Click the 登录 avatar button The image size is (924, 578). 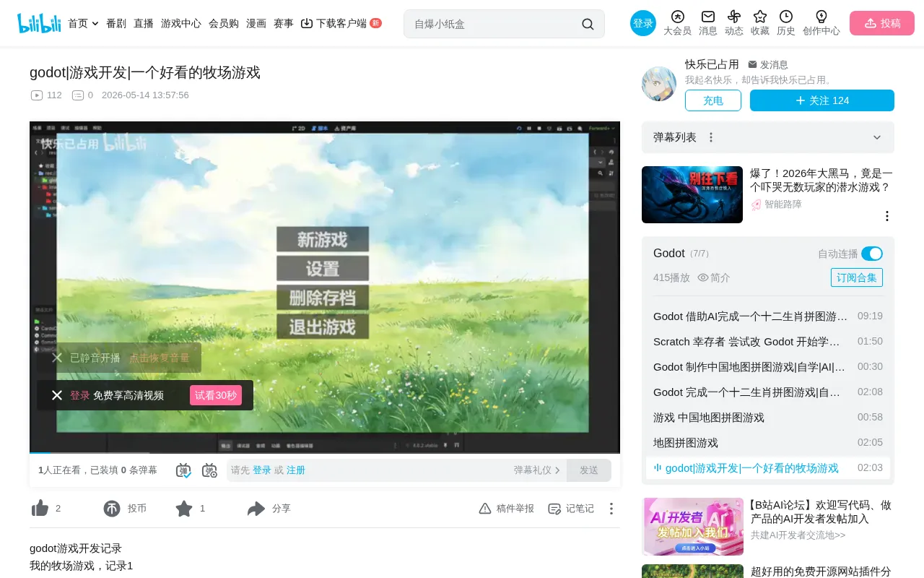643,23
